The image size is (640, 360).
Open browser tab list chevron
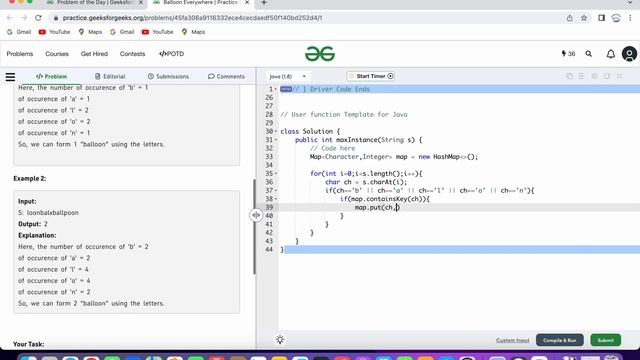pos(630,3)
